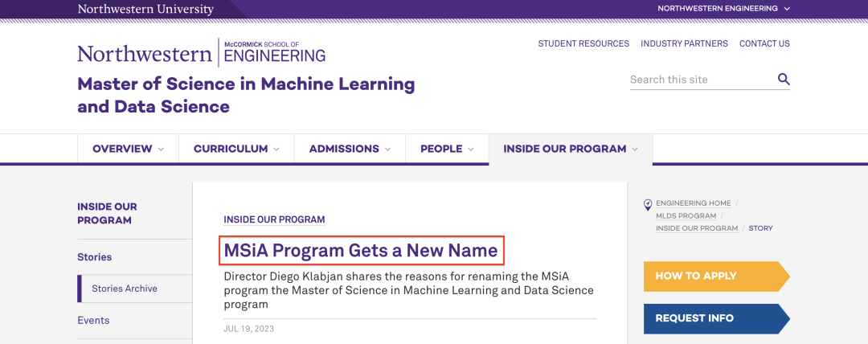Image resolution: width=868 pixels, height=344 pixels.
Task: Open Stories Archive in the sidebar
Action: click(125, 289)
